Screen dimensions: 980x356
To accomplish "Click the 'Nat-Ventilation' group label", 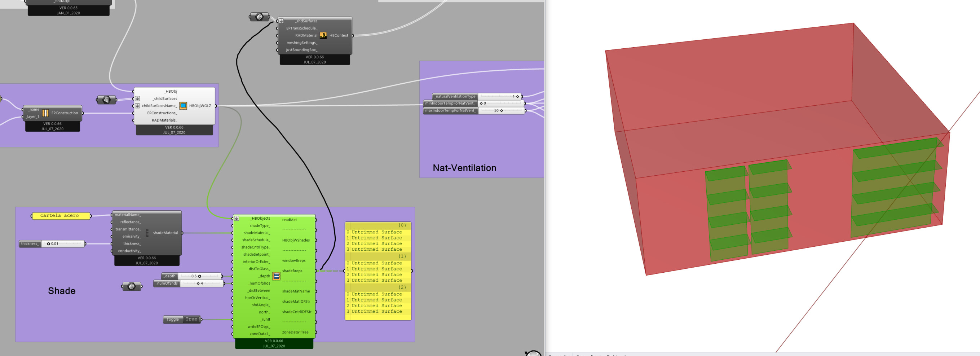I will click(464, 168).
